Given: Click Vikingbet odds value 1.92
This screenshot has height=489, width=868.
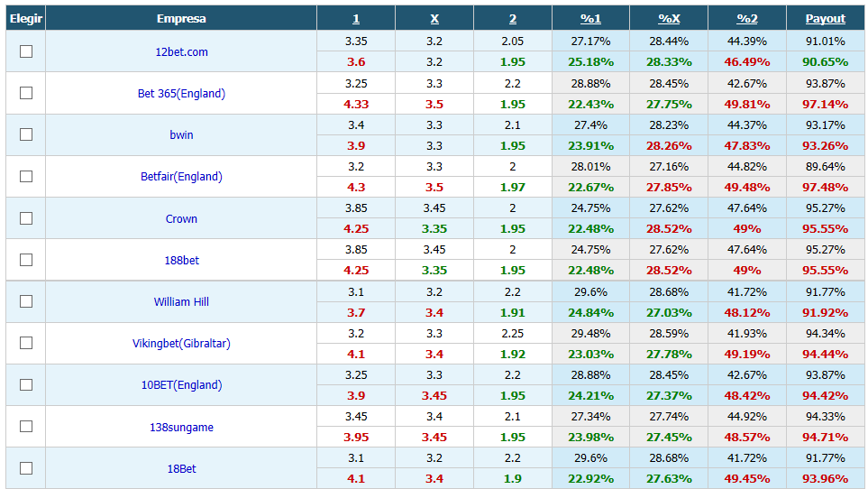Looking at the screenshot, I should coord(513,354).
